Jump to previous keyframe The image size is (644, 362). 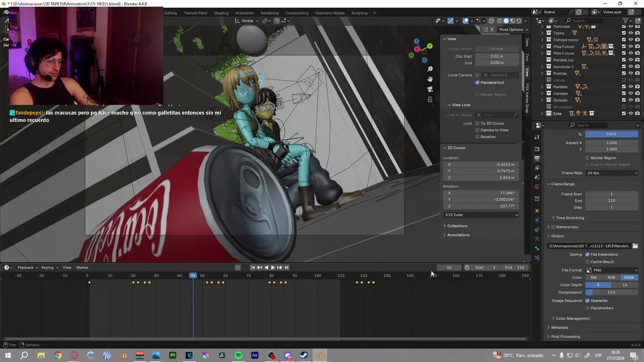(260, 267)
